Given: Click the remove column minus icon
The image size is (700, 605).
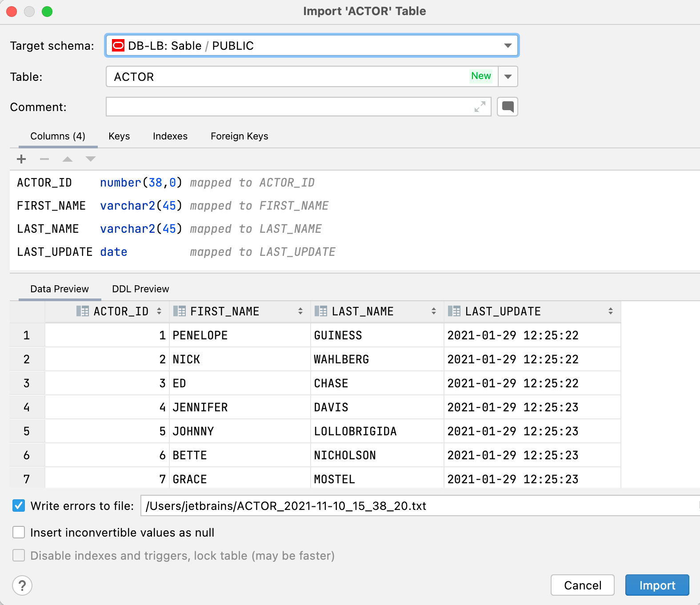Looking at the screenshot, I should [44, 159].
